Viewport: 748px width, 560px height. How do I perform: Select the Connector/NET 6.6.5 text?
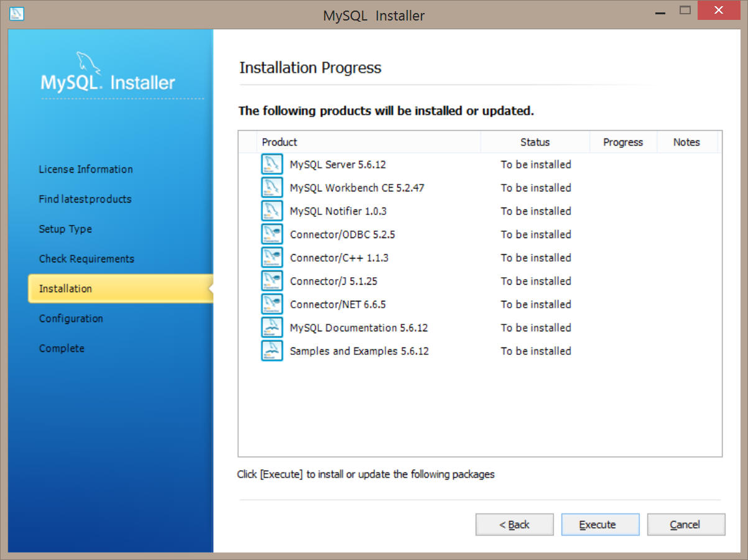[338, 305]
